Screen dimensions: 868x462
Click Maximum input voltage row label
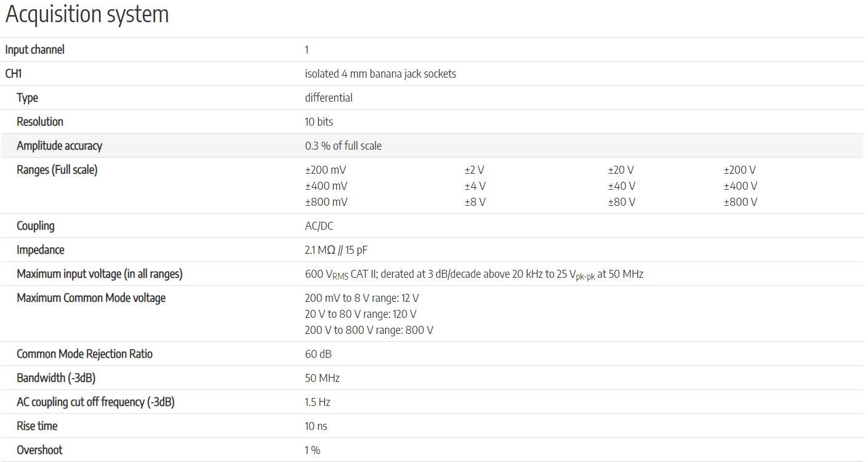click(100, 274)
